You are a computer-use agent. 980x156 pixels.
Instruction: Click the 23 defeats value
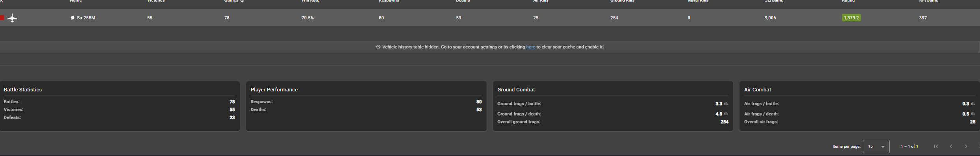tap(232, 117)
